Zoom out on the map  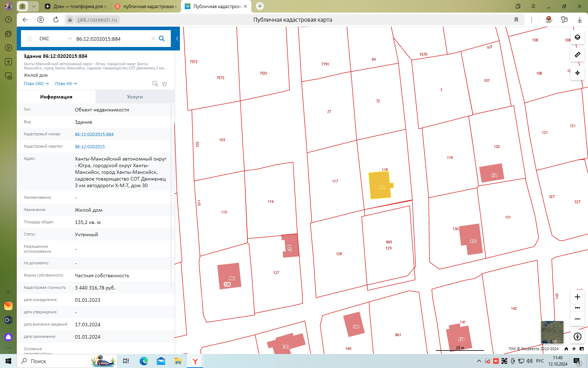(577, 319)
